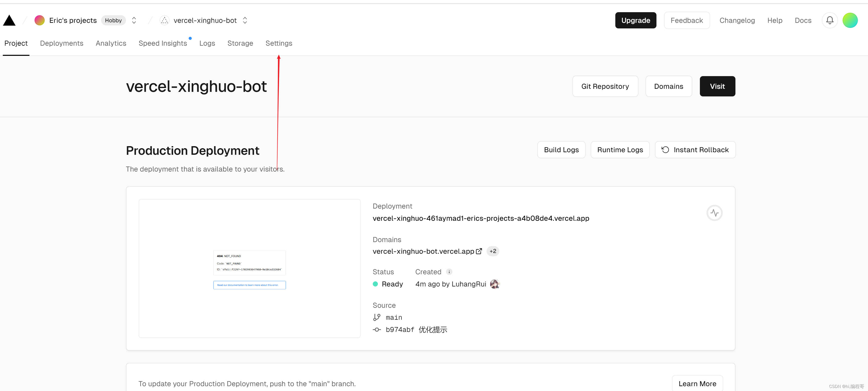Open the Logs tab
This screenshot has width=868, height=391.
click(207, 43)
